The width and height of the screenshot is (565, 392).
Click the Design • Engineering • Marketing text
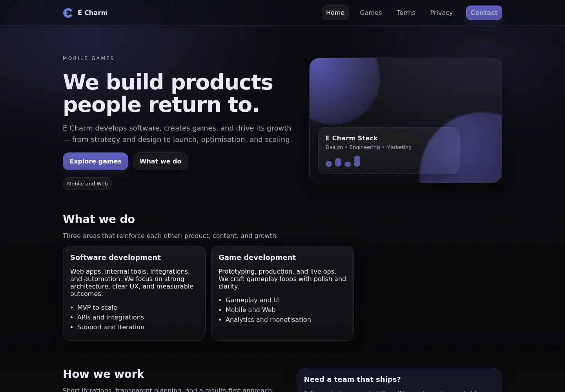[368, 147]
